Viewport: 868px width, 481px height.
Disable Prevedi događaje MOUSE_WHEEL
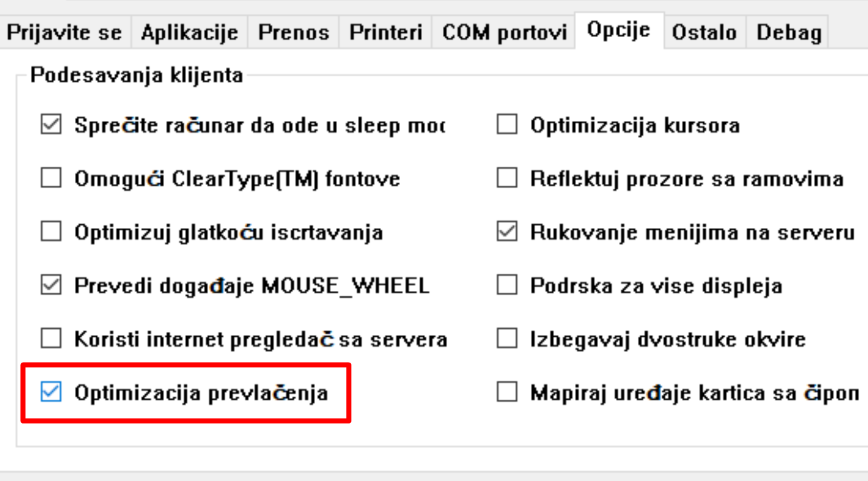[51, 286]
